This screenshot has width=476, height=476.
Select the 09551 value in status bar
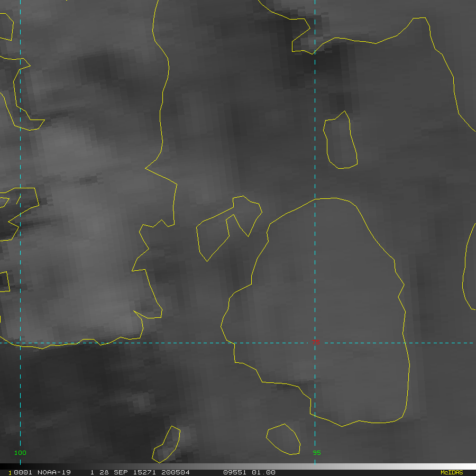tap(234, 472)
